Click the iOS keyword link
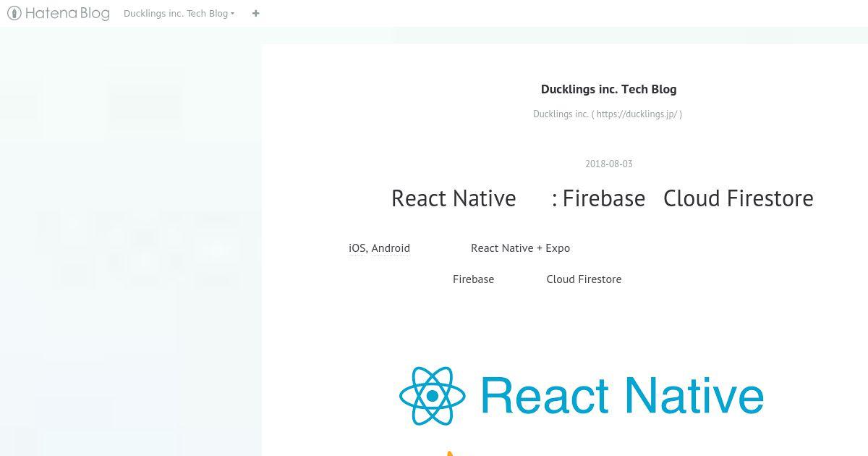The height and width of the screenshot is (456, 868). (357, 248)
